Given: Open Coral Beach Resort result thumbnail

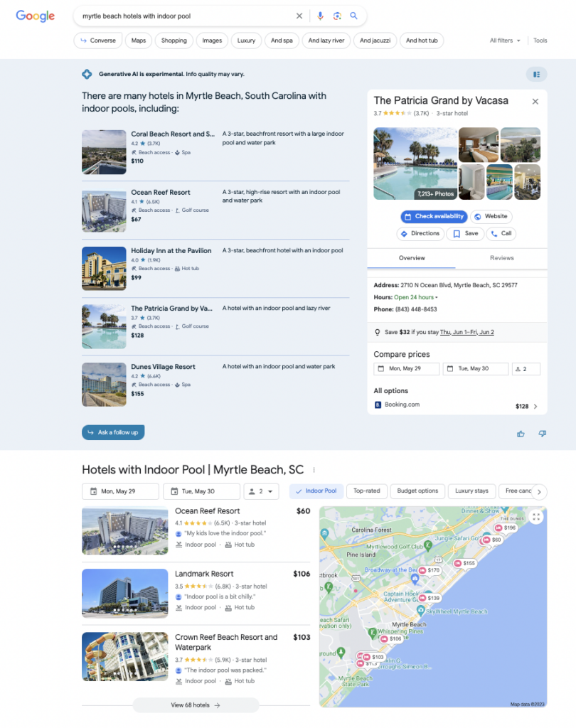Looking at the screenshot, I should point(104,152).
